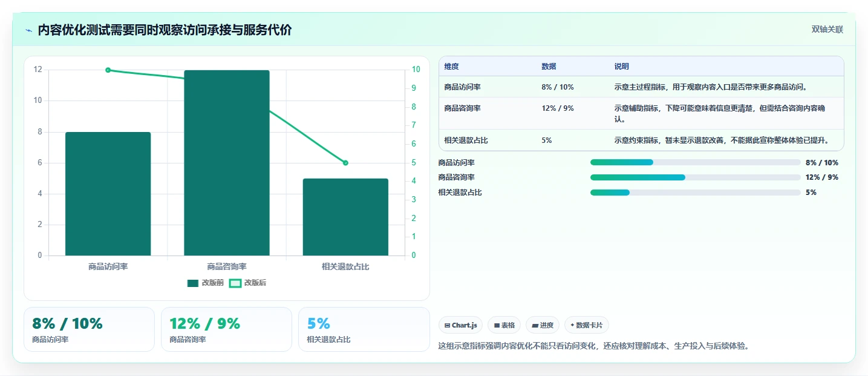Click the 商品访问率 progress bar

[x=696, y=162]
